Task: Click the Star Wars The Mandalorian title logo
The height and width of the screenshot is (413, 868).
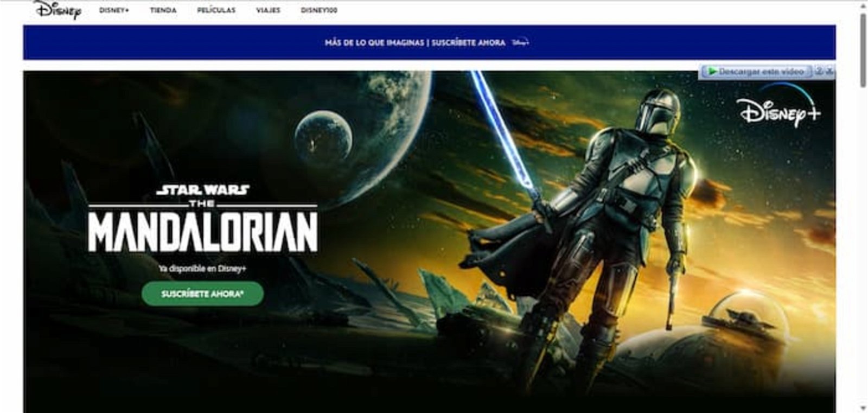Action: tap(203, 218)
